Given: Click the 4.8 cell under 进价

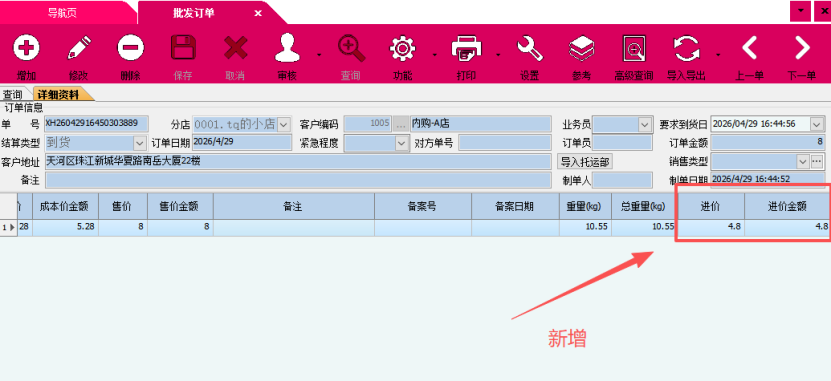Looking at the screenshot, I should click(711, 227).
